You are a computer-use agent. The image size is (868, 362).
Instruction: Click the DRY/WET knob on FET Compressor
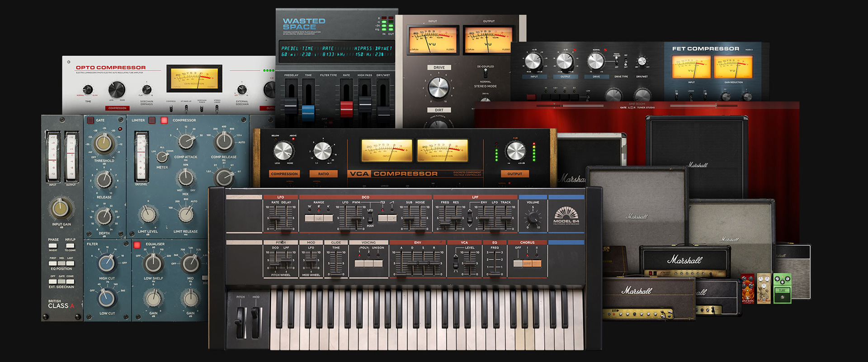[642, 61]
